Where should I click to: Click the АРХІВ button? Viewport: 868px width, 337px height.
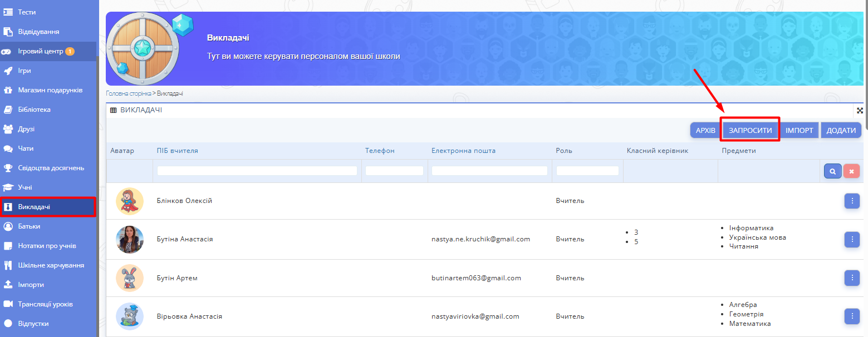pos(705,130)
